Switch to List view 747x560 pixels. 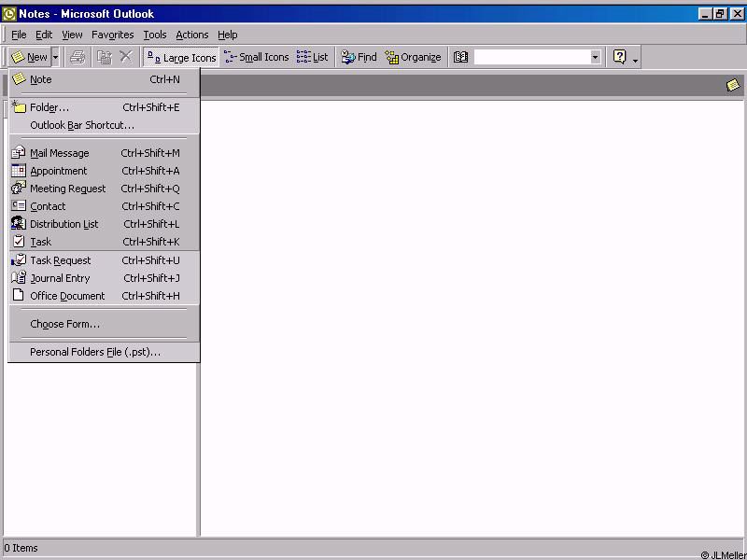tap(313, 57)
